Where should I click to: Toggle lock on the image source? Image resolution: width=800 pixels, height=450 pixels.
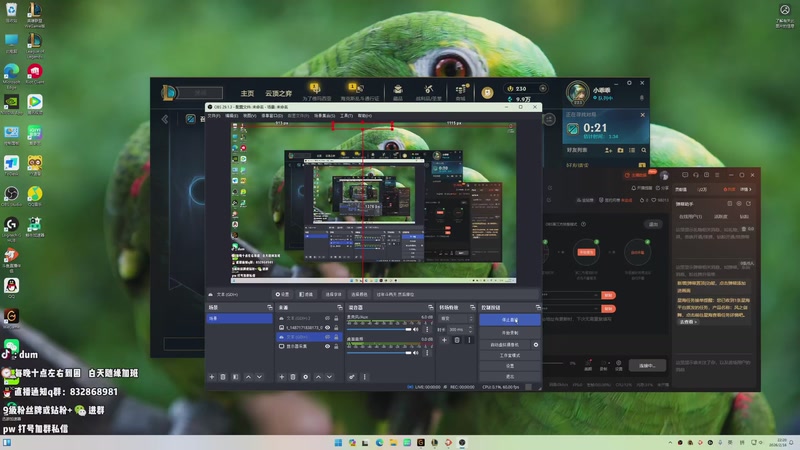pos(335,327)
